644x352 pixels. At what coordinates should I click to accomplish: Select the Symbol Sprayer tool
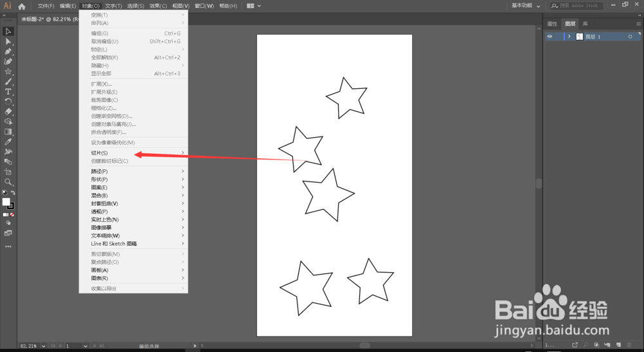8,152
